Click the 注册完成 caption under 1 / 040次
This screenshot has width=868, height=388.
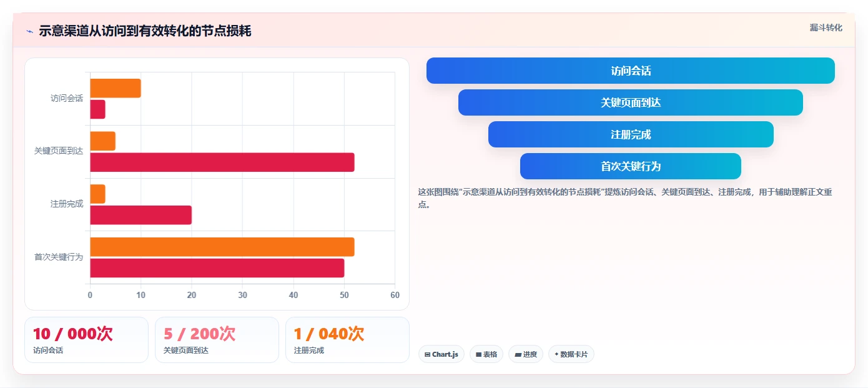tap(309, 351)
